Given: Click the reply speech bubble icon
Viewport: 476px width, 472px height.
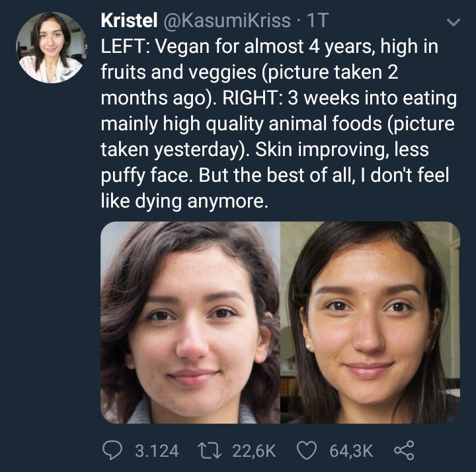Looking at the screenshot, I should 114,450.
